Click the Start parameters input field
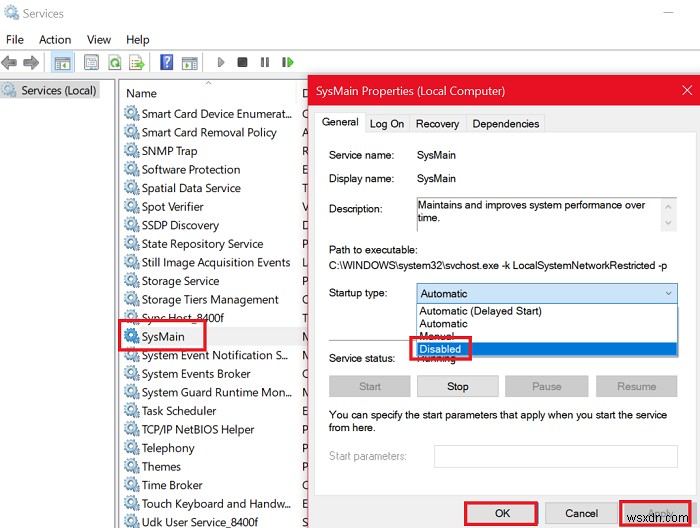 (556, 456)
